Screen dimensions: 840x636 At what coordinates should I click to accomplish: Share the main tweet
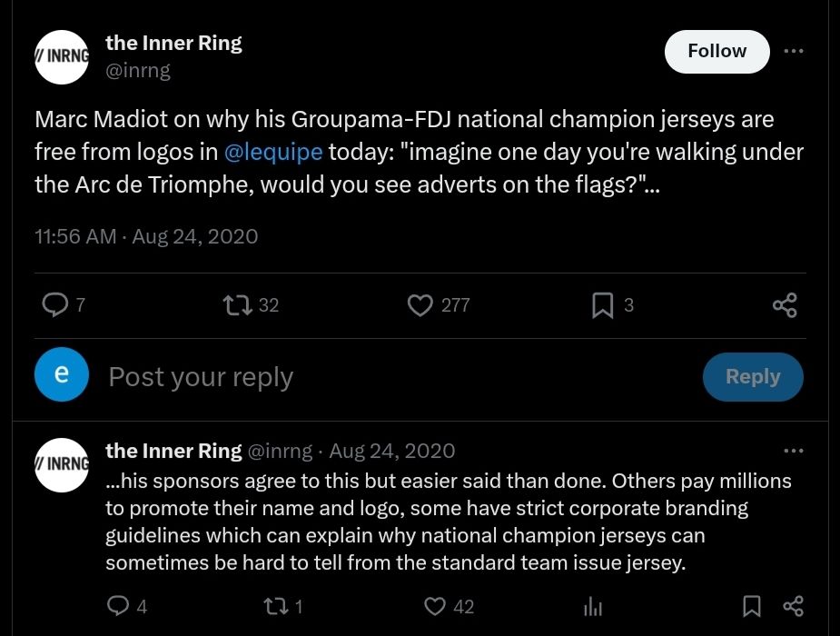pyautogui.click(x=785, y=305)
